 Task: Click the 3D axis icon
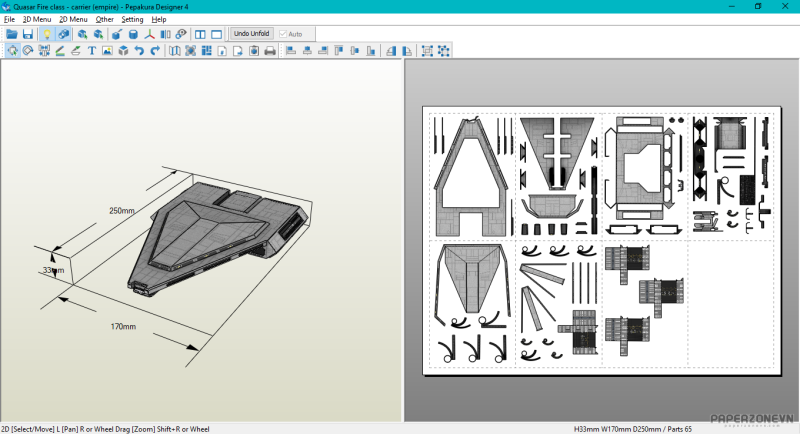(150, 34)
